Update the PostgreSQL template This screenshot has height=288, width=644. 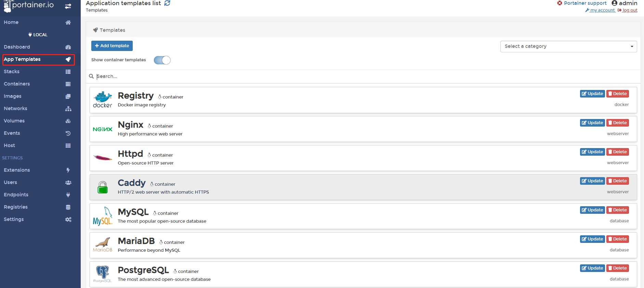[x=592, y=268]
